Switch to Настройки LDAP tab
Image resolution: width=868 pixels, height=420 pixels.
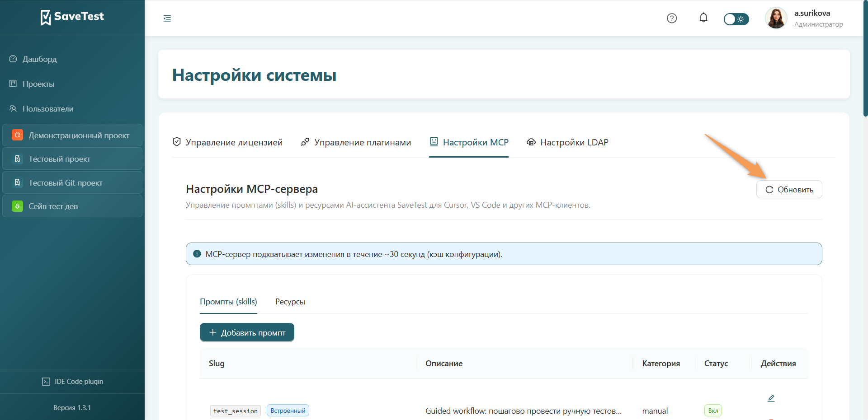tap(567, 142)
